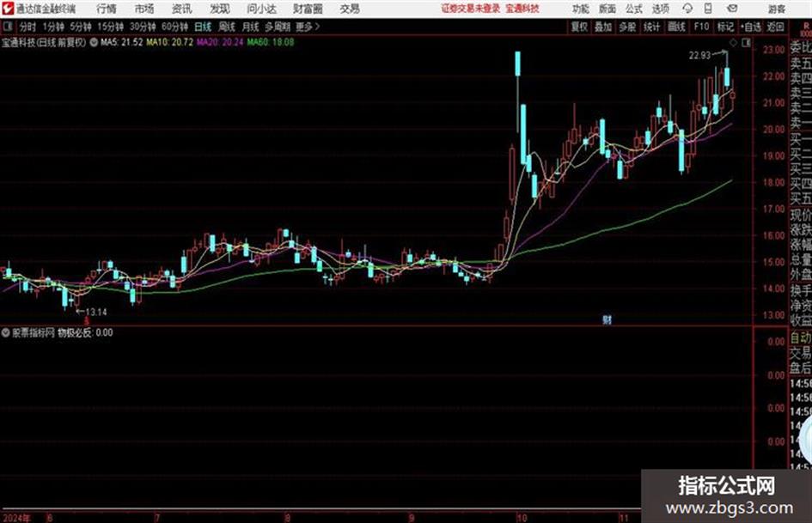Expand the 更多 periods list

tap(308, 27)
